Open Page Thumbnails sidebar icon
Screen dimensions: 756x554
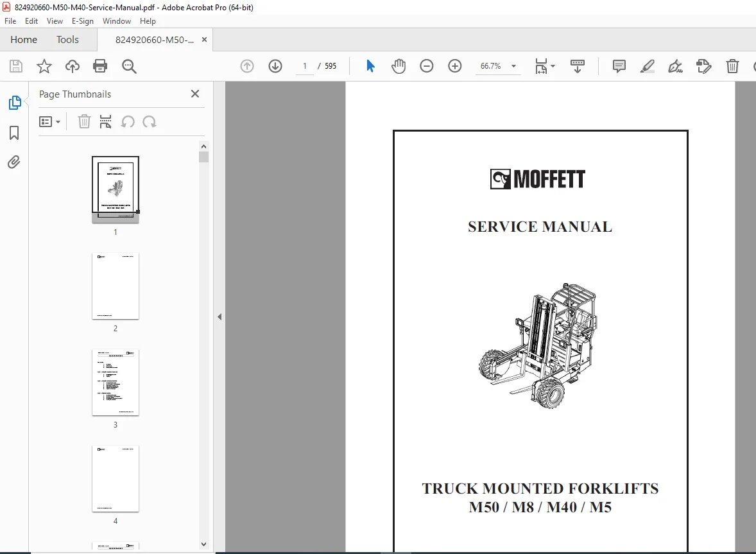(15, 103)
